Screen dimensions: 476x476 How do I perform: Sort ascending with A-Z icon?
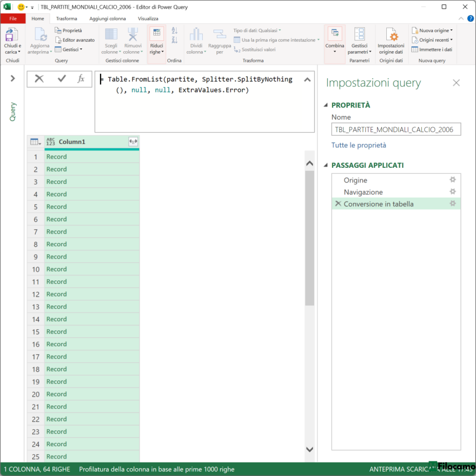174,30
